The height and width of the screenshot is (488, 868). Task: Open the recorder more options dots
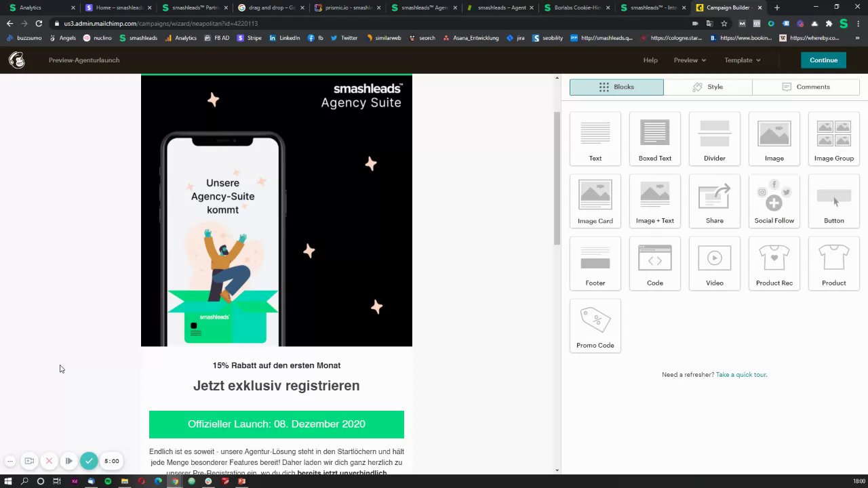tap(10, 461)
